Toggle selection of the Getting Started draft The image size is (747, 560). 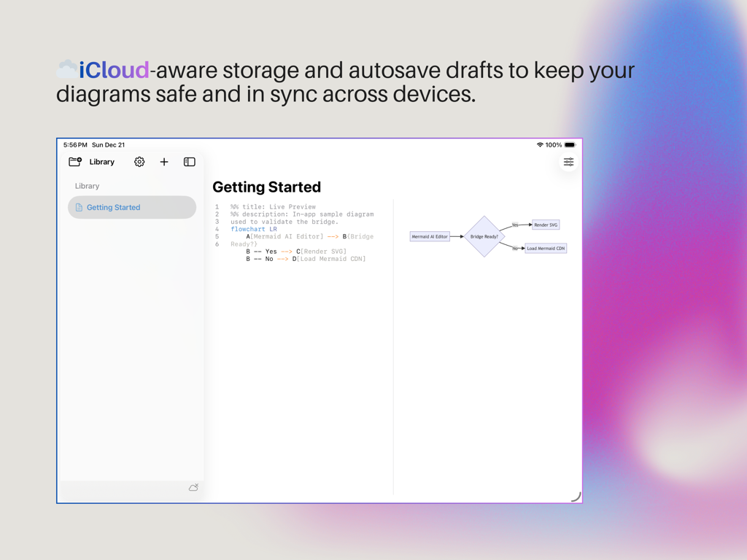click(x=131, y=207)
